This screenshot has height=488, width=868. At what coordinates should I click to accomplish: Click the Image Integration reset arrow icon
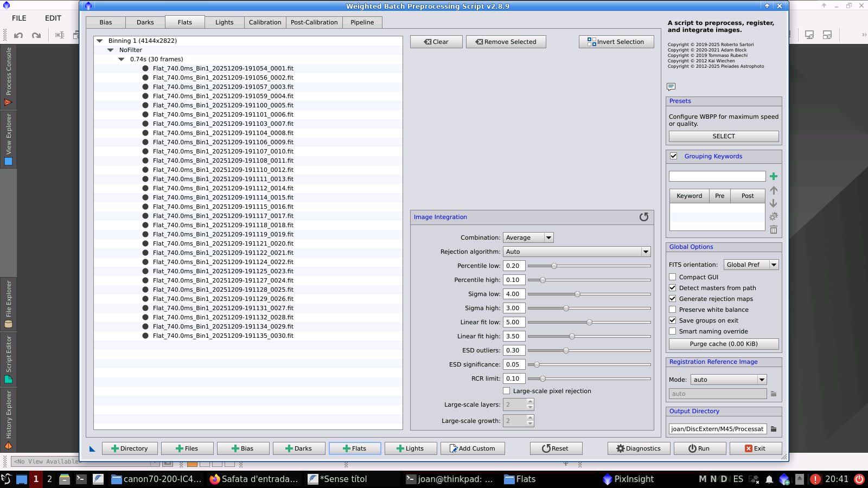tap(643, 217)
